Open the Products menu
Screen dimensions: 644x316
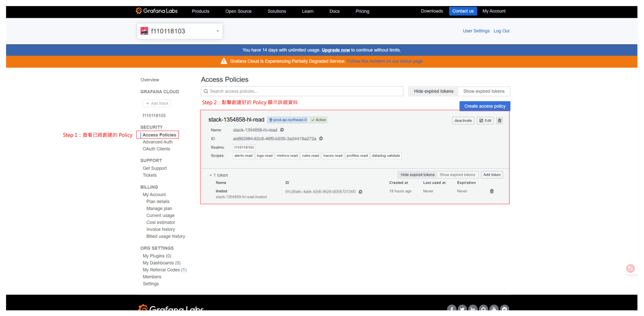click(x=200, y=11)
